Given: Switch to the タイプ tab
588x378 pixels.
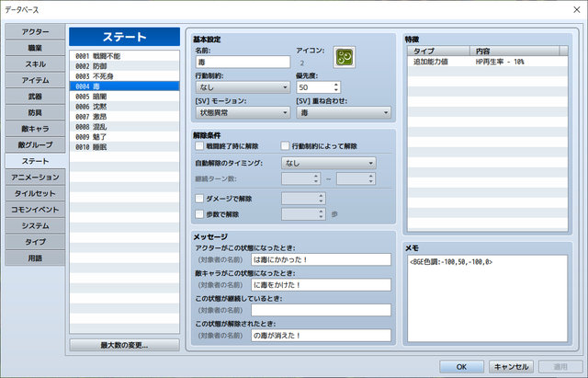Looking at the screenshot, I should point(35,242).
